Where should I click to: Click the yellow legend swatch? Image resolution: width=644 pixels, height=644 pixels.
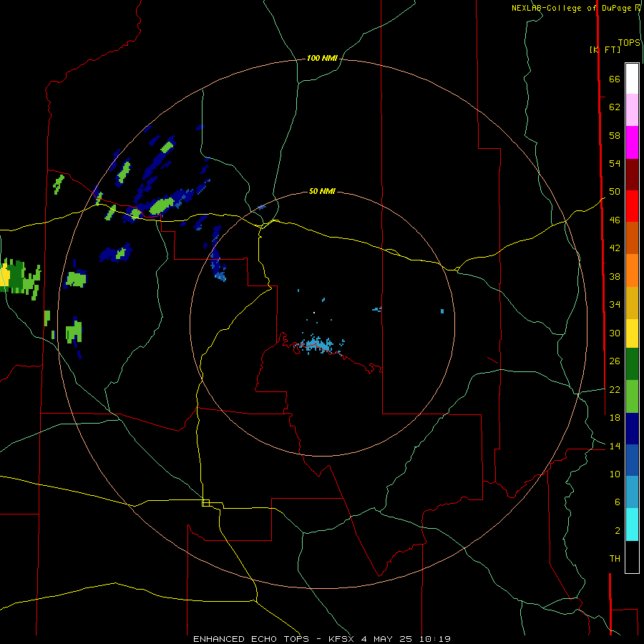632,333
